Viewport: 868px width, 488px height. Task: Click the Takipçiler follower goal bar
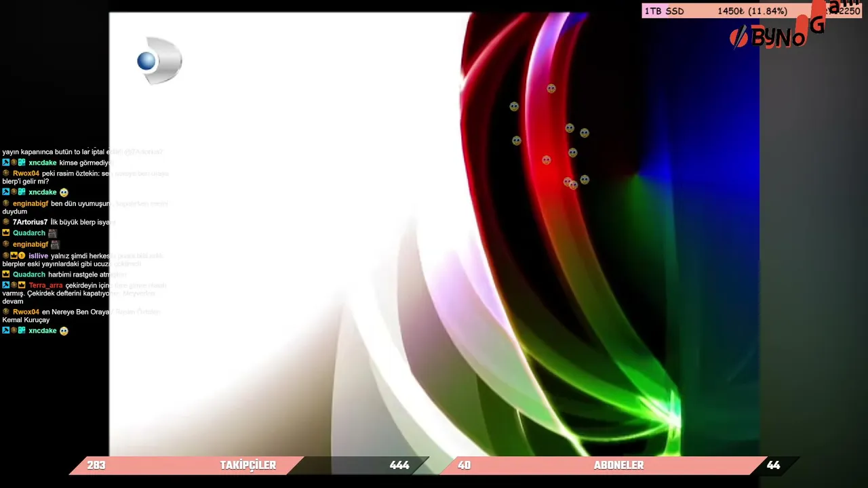248,465
